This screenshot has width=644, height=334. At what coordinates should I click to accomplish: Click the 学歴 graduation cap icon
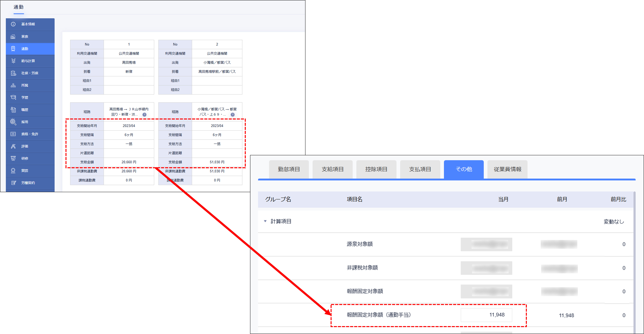pos(13,97)
